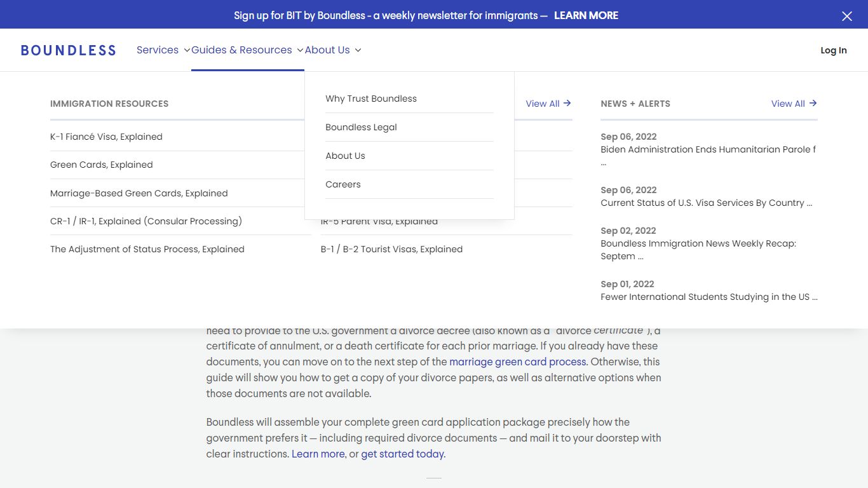The image size is (868, 488).
Task: Open Boundless Immigration News Weekly Recap article
Action: 698,250
